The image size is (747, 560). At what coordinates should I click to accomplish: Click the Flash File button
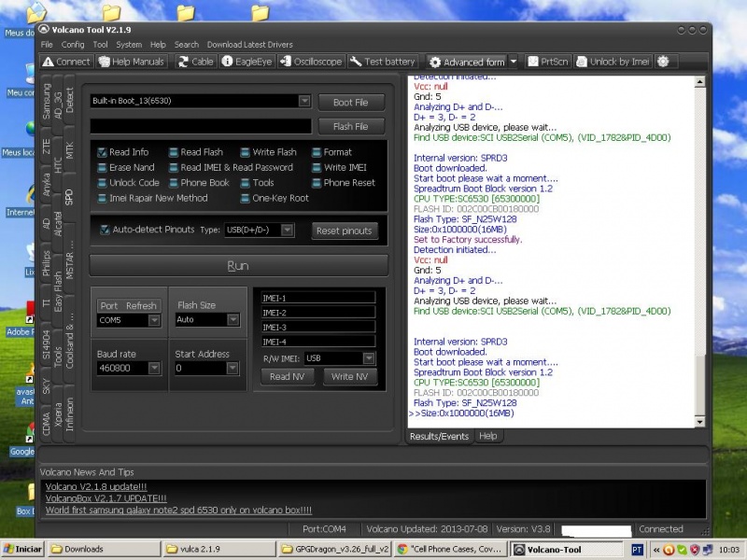[351, 127]
